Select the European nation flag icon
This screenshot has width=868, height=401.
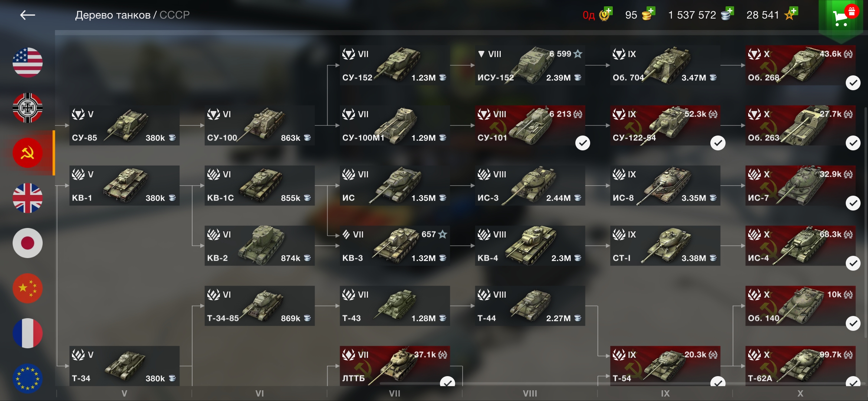[x=28, y=378]
